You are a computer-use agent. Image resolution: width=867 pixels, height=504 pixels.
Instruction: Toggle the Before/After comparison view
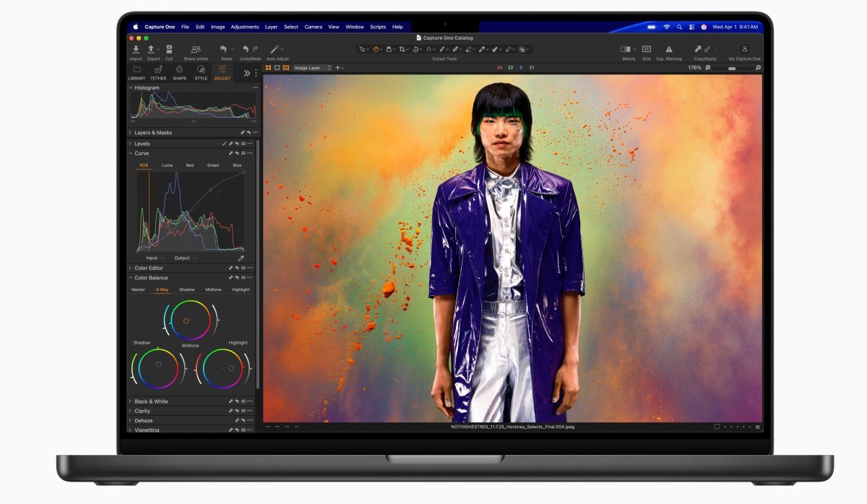coord(626,49)
